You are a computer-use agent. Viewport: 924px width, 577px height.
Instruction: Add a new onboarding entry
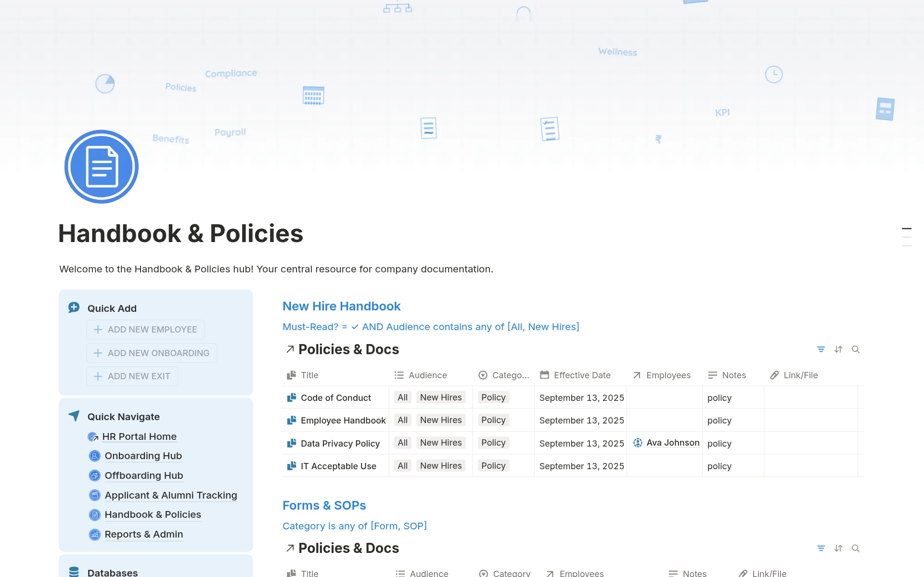coord(152,353)
